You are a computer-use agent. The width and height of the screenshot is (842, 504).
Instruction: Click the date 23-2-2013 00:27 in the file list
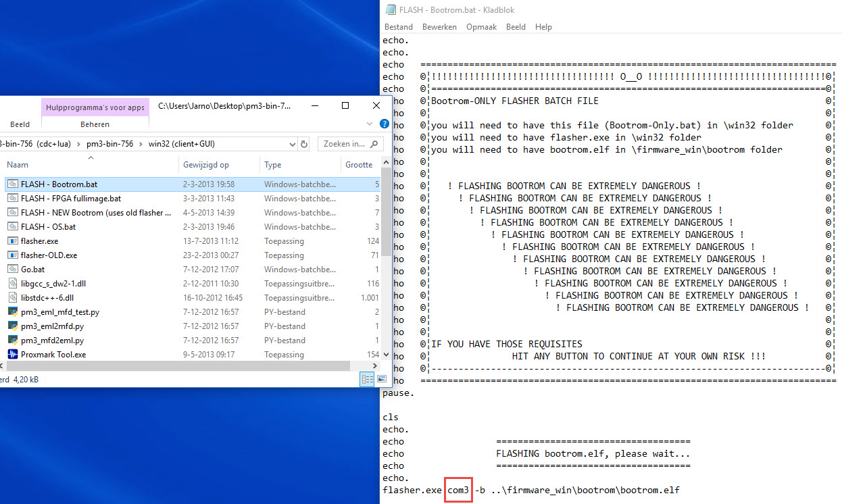click(210, 255)
